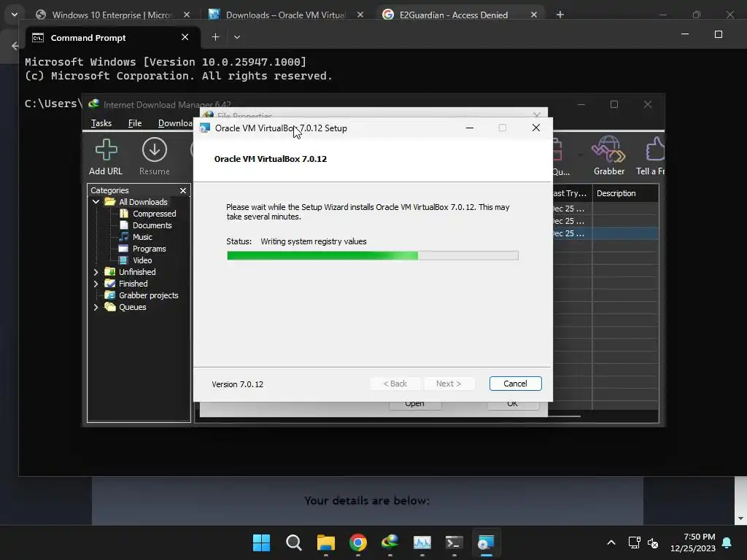Select the Music category
Viewport: 747px width, 560px height.
tap(142, 237)
